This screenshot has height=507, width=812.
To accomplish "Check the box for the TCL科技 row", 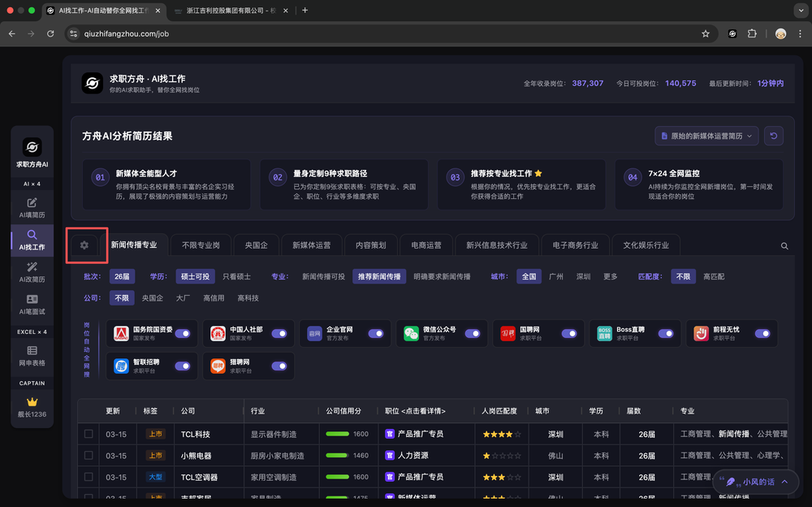I will point(89,434).
